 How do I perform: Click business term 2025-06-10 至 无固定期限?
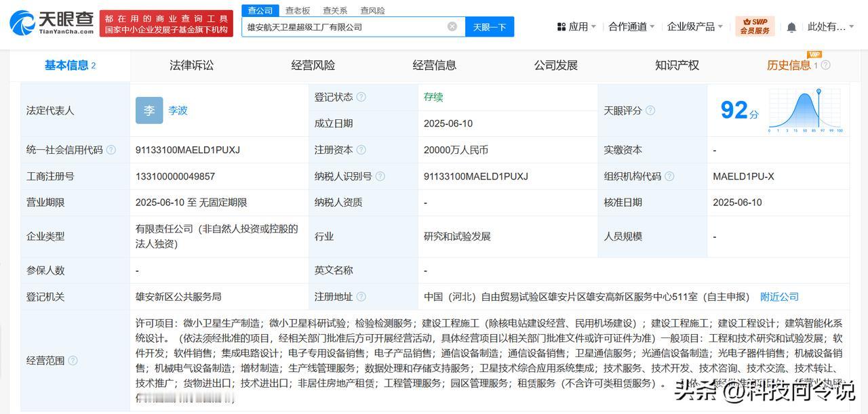coord(191,203)
